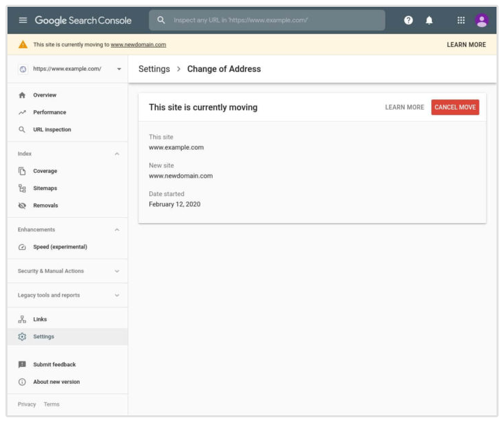Click the Speed (experimental) gauge icon
This screenshot has height=422, width=504.
(22, 247)
